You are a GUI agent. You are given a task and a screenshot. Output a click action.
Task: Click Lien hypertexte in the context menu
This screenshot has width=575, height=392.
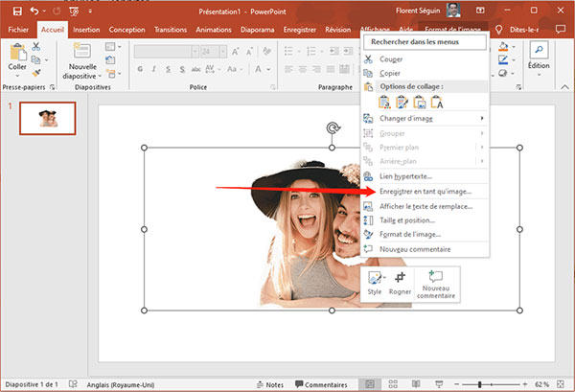[x=425, y=176]
